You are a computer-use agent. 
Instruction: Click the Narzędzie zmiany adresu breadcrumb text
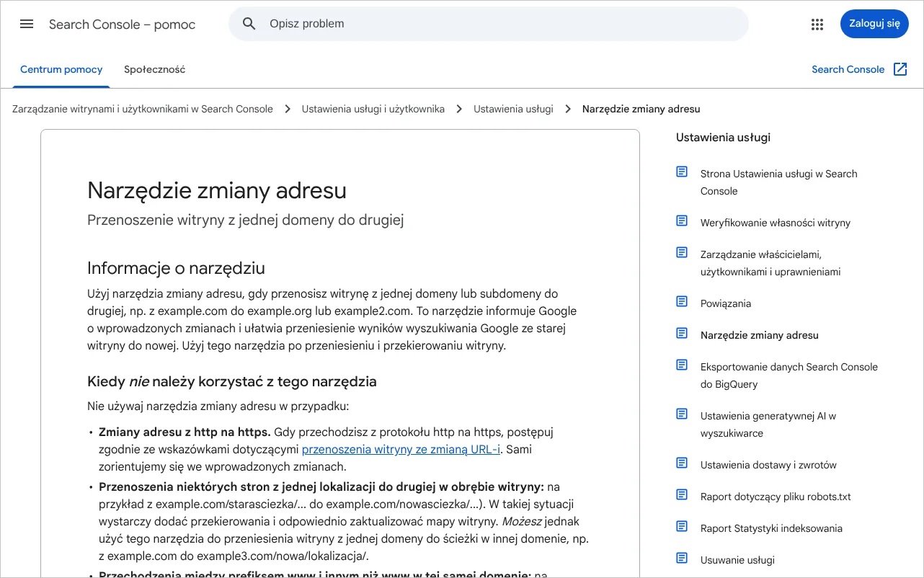[x=641, y=109]
